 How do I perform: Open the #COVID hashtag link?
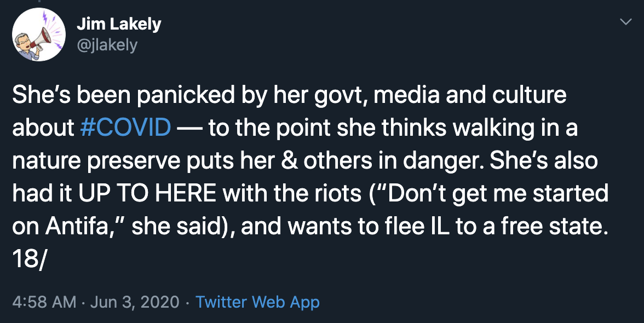point(125,128)
